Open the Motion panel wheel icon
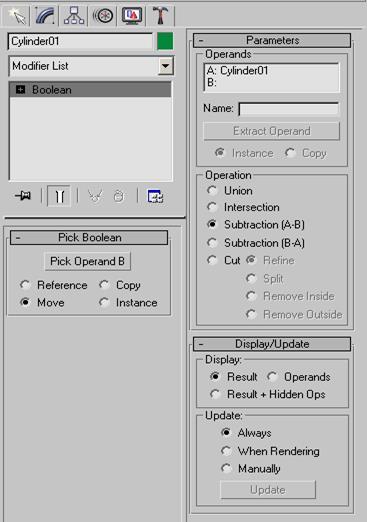This screenshot has height=522, width=367. (x=103, y=16)
